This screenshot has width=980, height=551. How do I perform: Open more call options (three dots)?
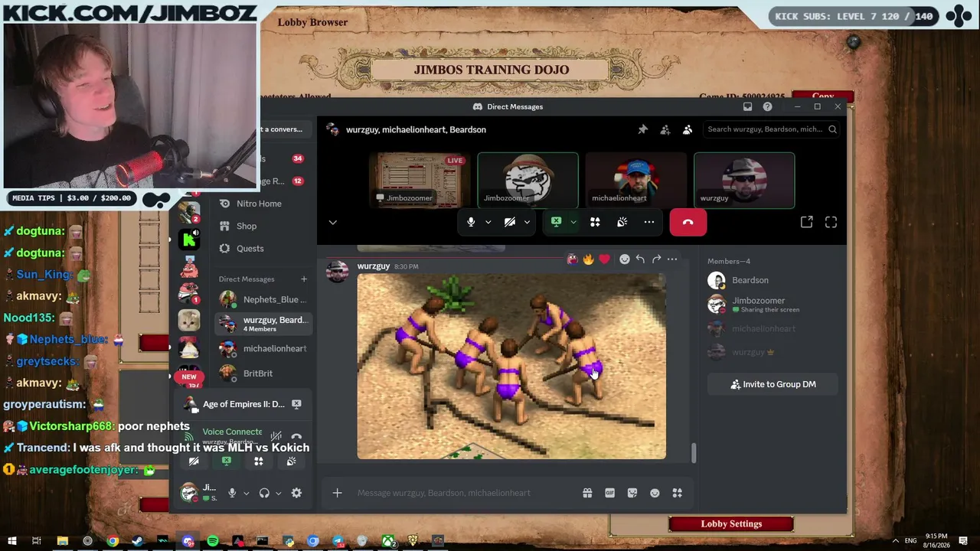click(x=649, y=222)
